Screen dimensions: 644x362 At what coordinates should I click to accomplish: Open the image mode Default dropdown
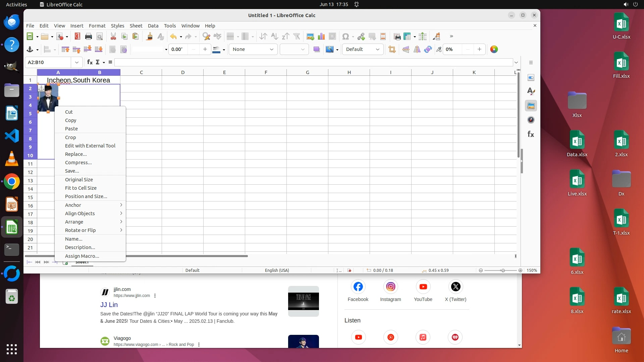click(363, 50)
